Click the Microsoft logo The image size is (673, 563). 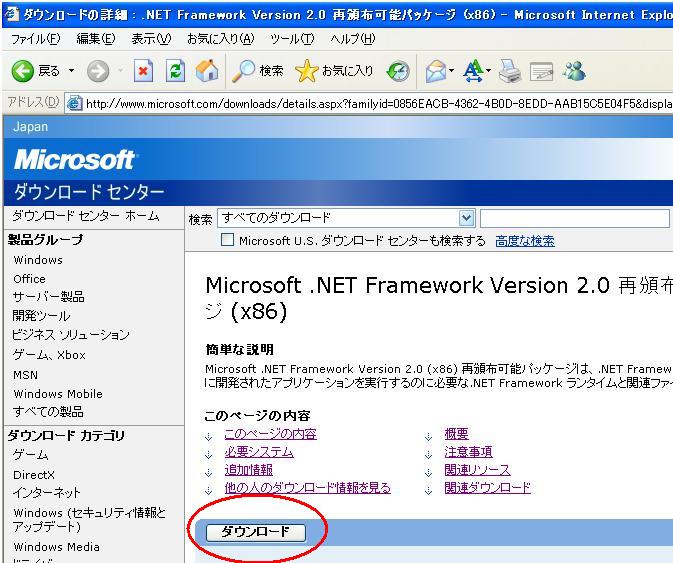click(x=74, y=160)
